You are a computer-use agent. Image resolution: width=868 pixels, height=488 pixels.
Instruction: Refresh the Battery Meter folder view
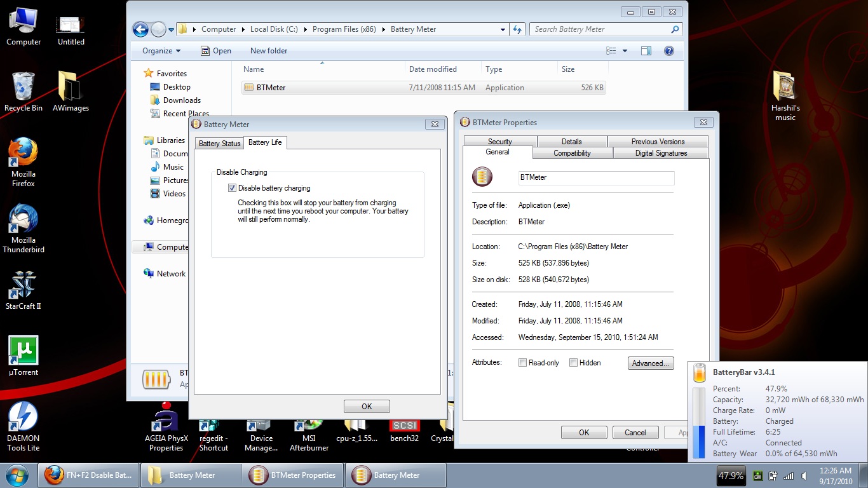pos(517,29)
